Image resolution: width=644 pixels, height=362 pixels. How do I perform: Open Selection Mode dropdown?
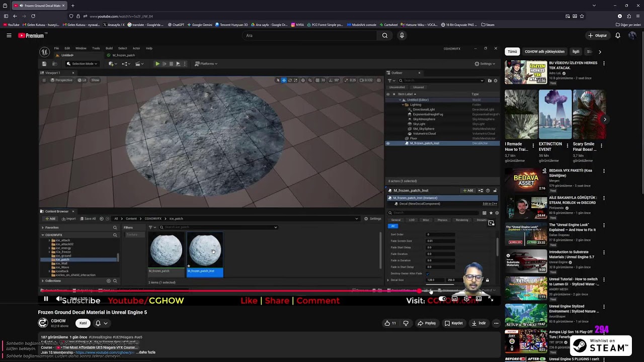[82, 64]
